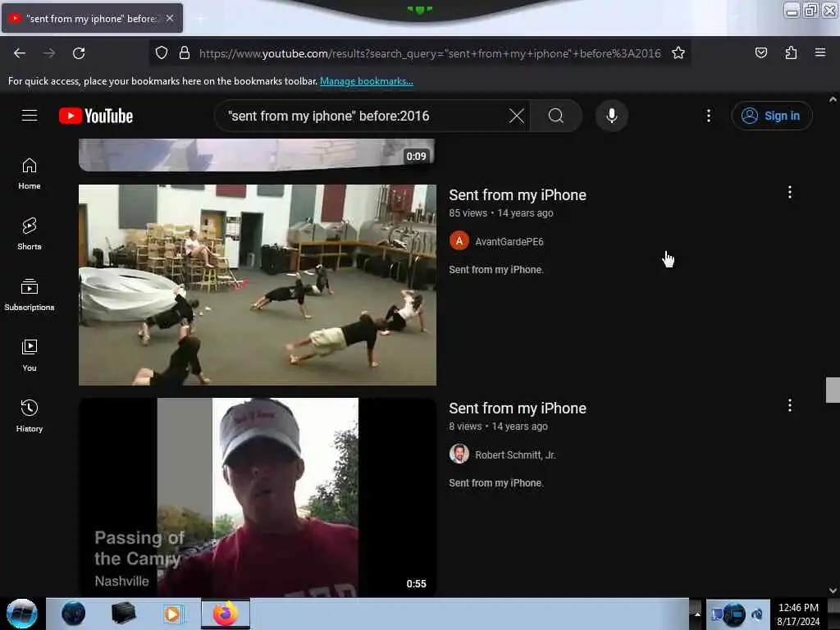Open YouTube settings three-dot menu
840x630 pixels.
[708, 116]
